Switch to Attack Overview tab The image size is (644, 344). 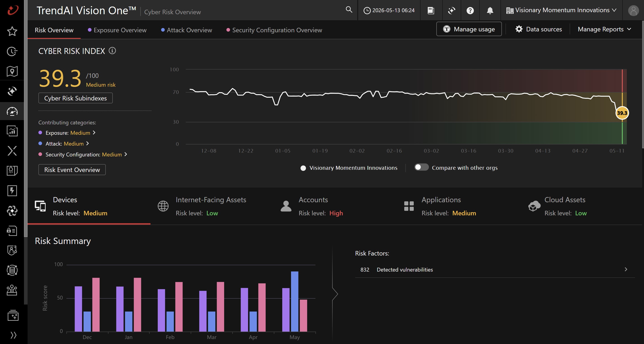click(x=186, y=30)
